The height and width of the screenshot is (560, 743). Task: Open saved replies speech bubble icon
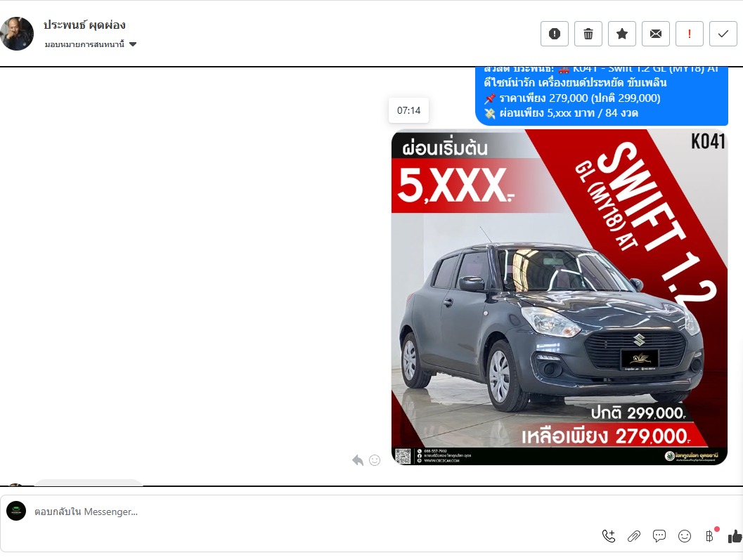(659, 536)
